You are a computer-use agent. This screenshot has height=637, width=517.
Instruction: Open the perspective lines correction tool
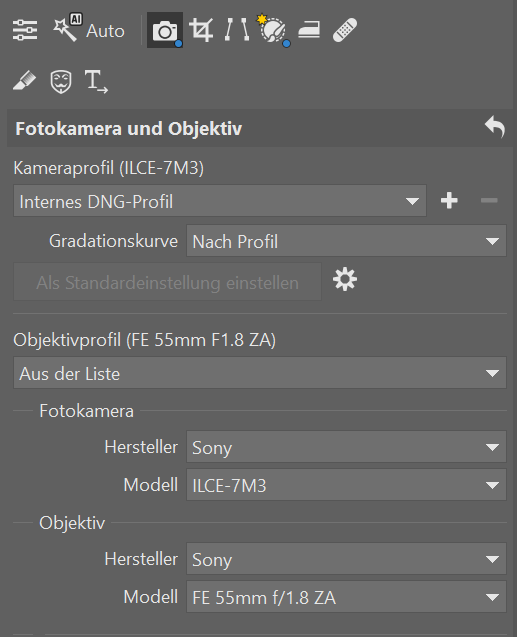tap(237, 30)
